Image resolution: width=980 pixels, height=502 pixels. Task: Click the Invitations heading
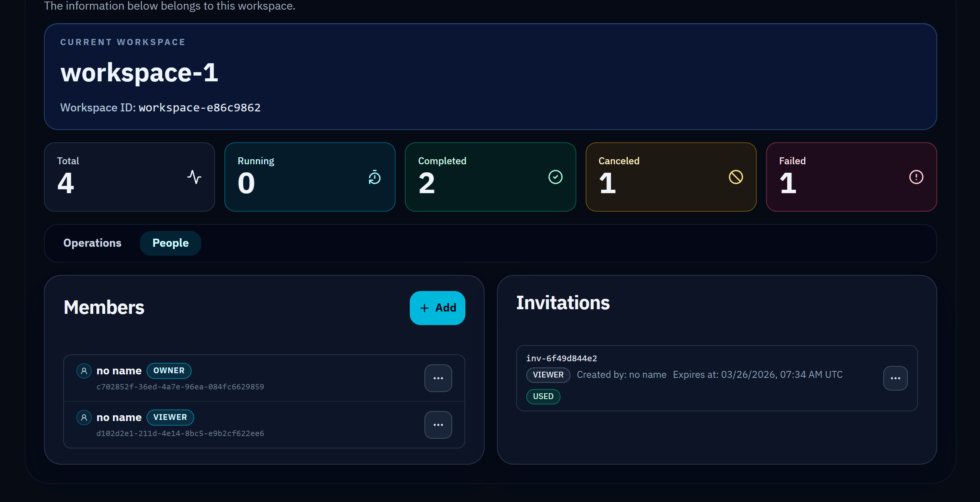pos(563,303)
